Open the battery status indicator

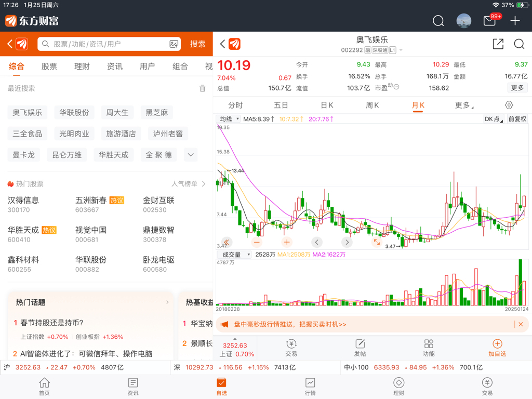point(522,5)
